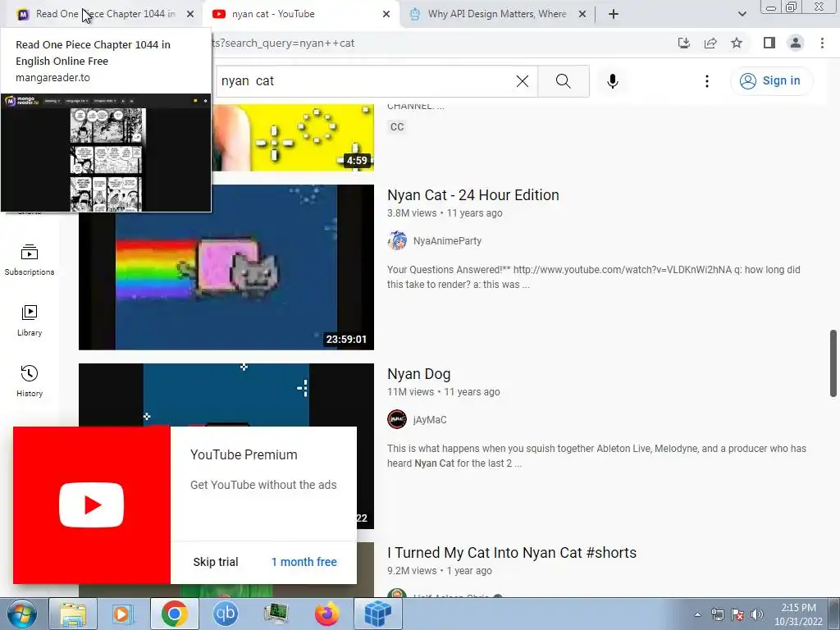Open the system monitor taskbar icon

point(276,614)
